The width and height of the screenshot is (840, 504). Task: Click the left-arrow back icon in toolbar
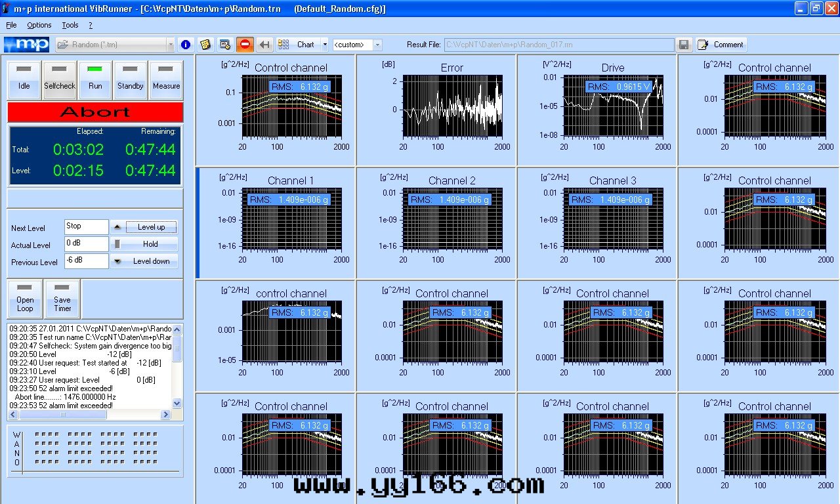tap(264, 45)
